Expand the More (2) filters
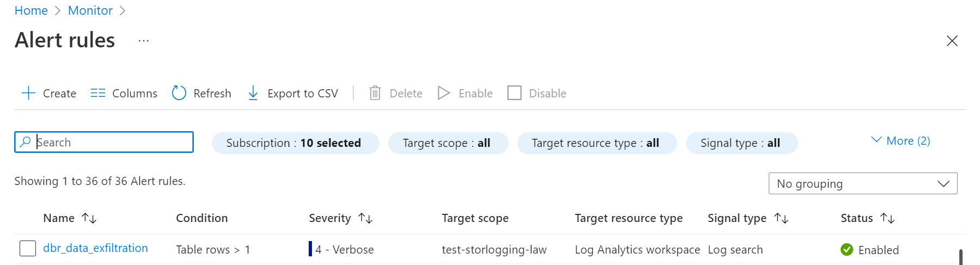The width and height of the screenshot is (980, 265). 901,141
